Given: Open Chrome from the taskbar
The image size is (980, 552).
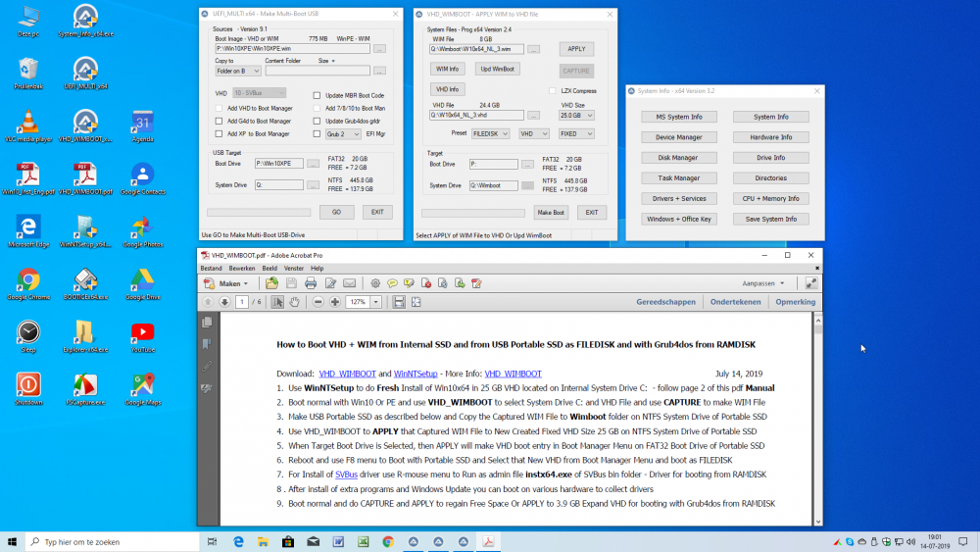Looking at the screenshot, I should tap(388, 541).
